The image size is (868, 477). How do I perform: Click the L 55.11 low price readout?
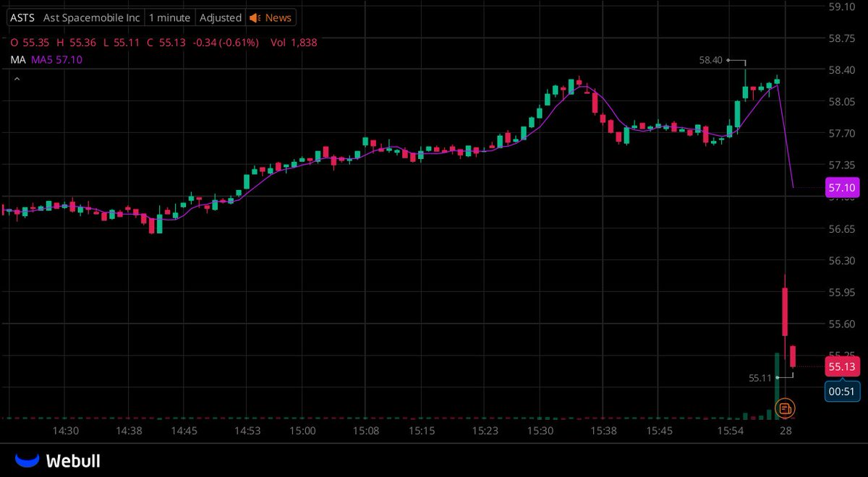[x=121, y=43]
